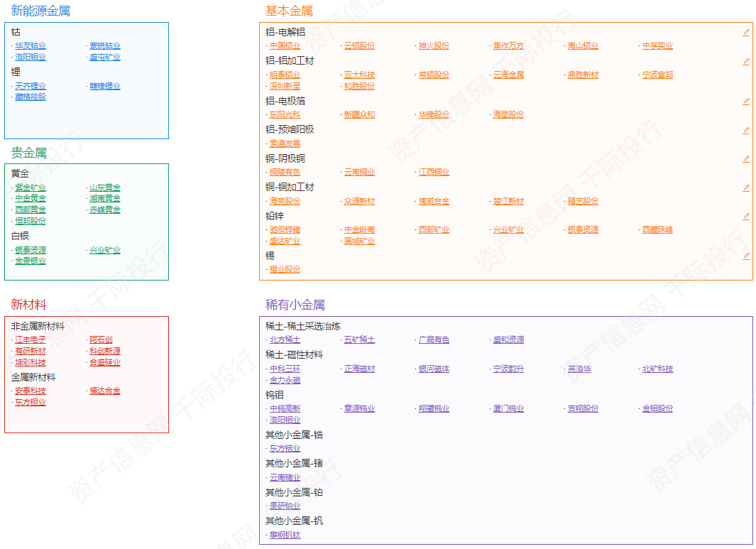Screen dimensions: 756x549
Task: Open the 贵研铂业 link
Action: tap(285, 506)
